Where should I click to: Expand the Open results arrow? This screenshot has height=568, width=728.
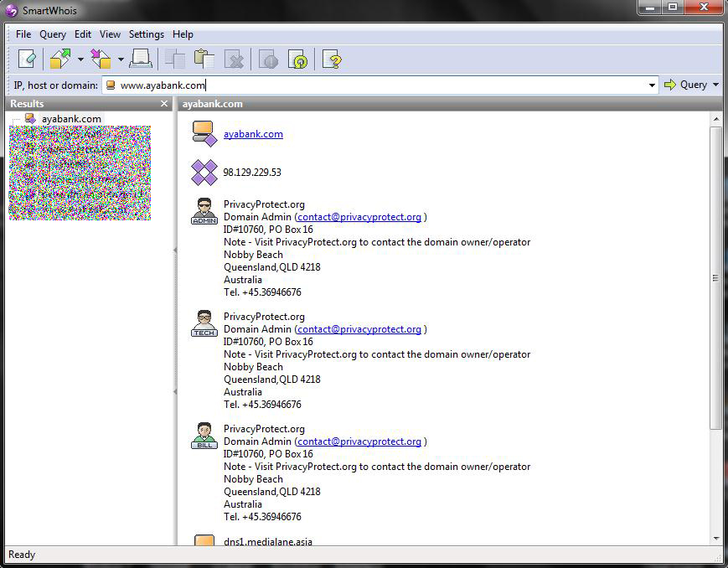tap(80, 59)
